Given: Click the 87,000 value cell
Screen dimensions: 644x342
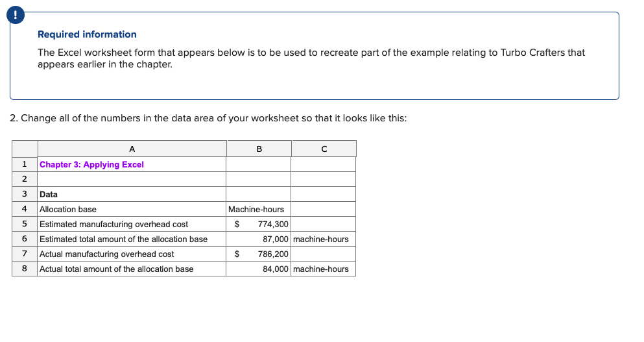Looking at the screenshot, I should (x=258, y=239).
